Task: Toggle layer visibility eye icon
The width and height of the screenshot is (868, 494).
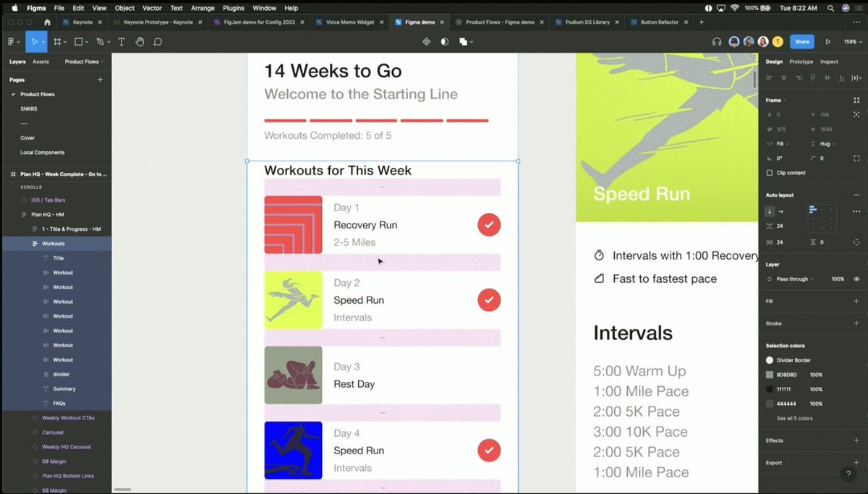Action: [856, 278]
